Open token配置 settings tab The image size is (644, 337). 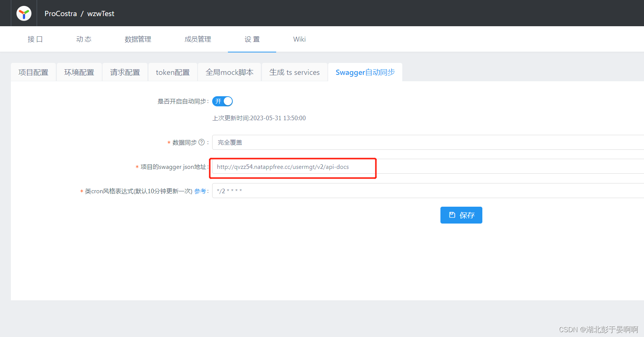(173, 72)
